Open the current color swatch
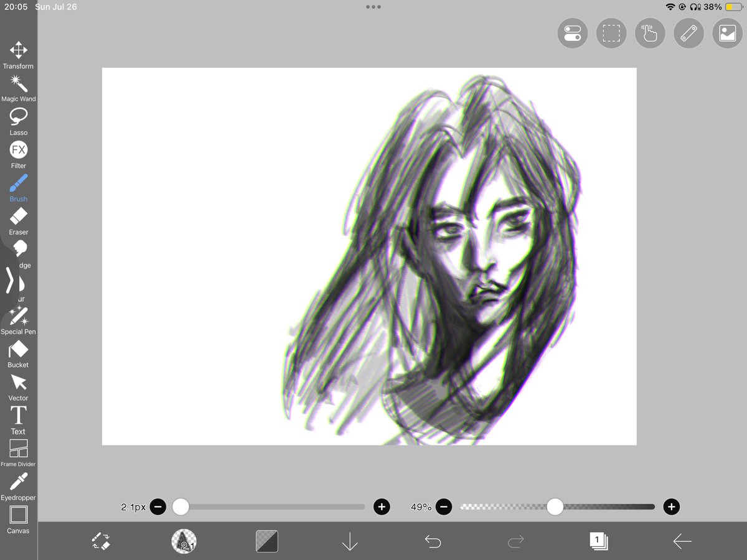This screenshot has width=747, height=560. point(266,541)
